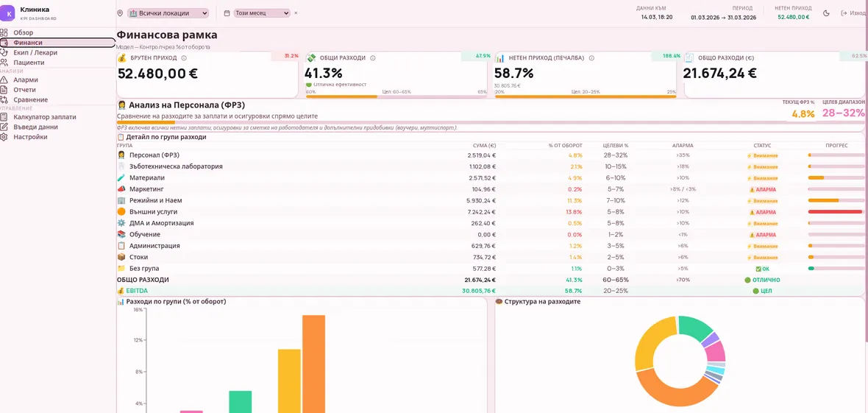Image resolution: width=868 pixels, height=413 pixels.
Task: Open the Пациенти section
Action: tap(57, 63)
